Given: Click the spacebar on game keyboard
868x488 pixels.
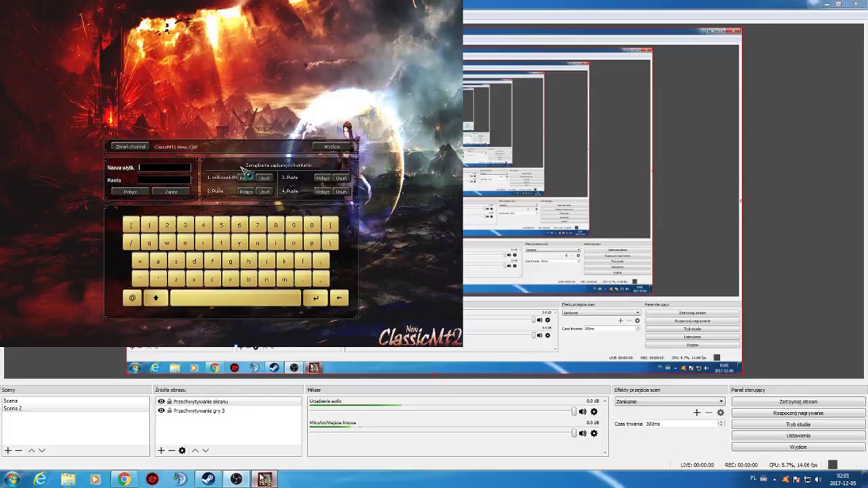Looking at the screenshot, I should [235, 298].
